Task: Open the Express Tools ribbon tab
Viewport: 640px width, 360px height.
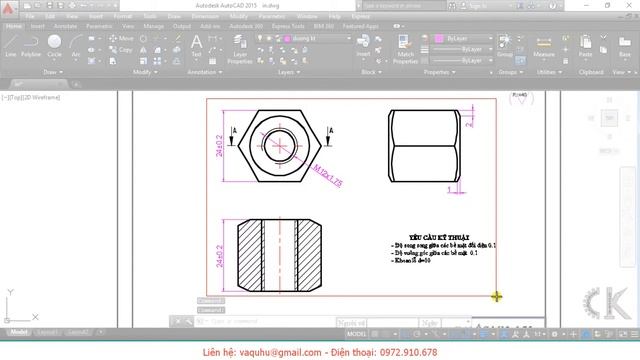Action: [x=288, y=27]
